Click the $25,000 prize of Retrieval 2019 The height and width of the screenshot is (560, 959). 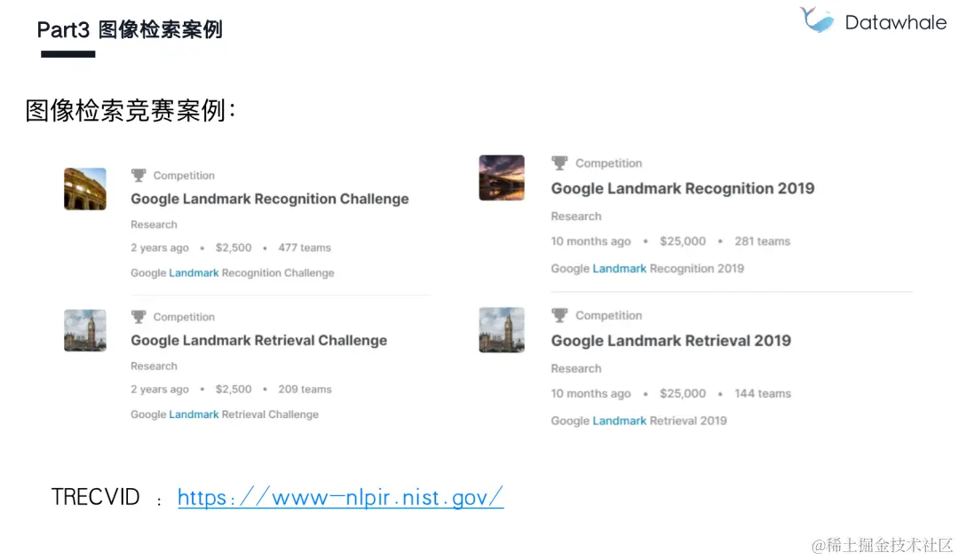683,394
